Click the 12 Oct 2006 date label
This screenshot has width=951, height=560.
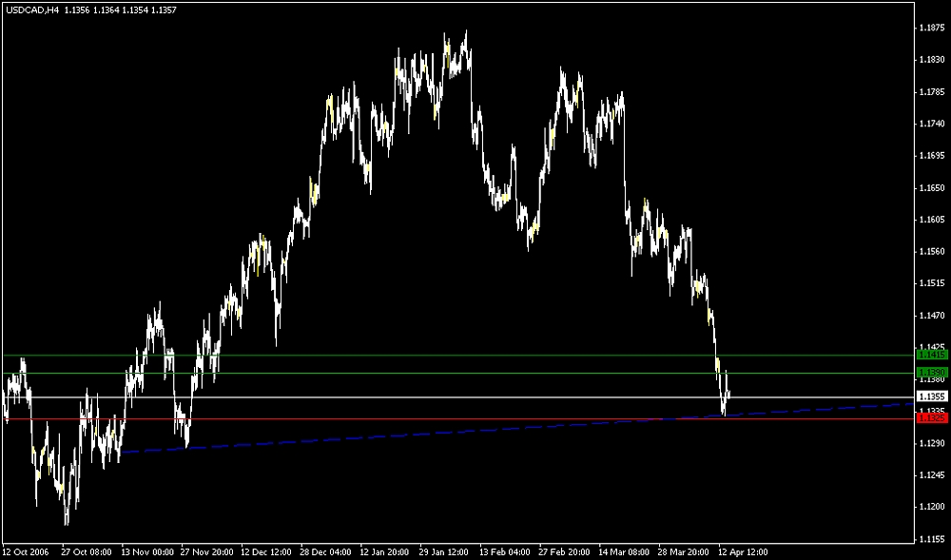point(24,551)
